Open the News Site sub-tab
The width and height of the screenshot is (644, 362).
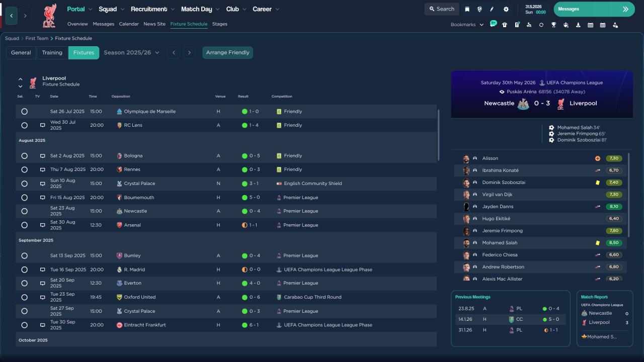(x=154, y=24)
